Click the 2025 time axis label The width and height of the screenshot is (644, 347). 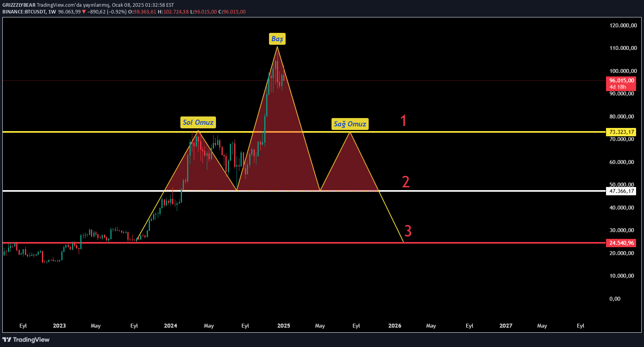(x=284, y=326)
